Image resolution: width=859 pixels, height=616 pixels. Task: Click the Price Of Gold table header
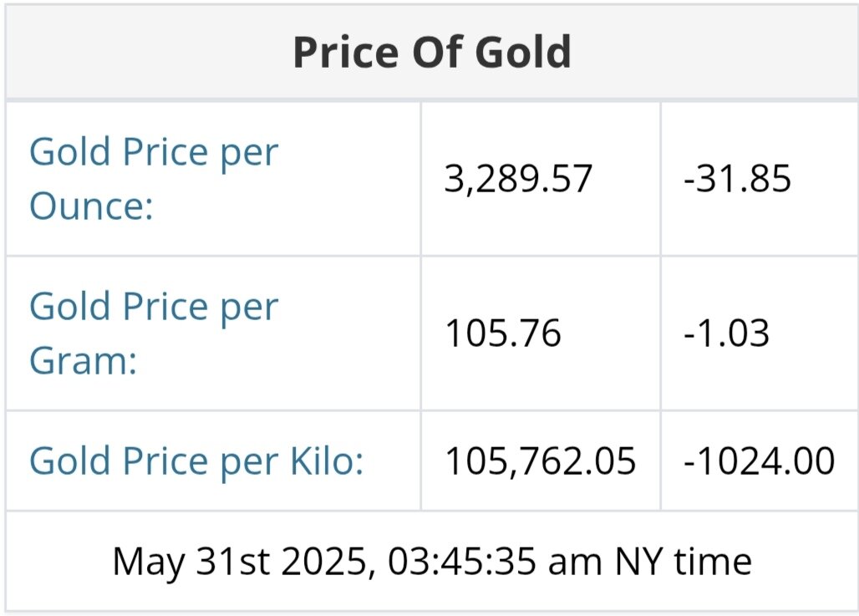(432, 53)
